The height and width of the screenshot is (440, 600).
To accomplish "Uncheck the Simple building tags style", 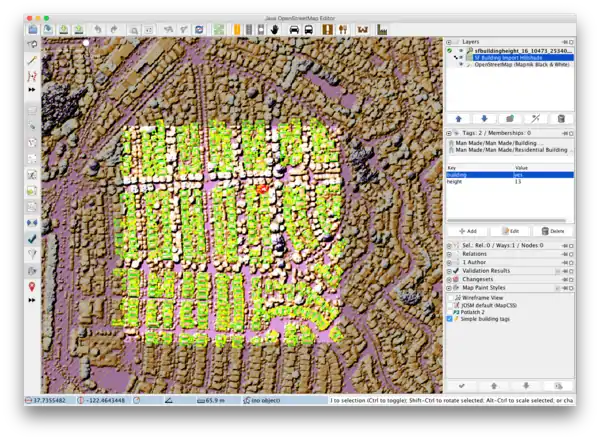I will point(450,319).
